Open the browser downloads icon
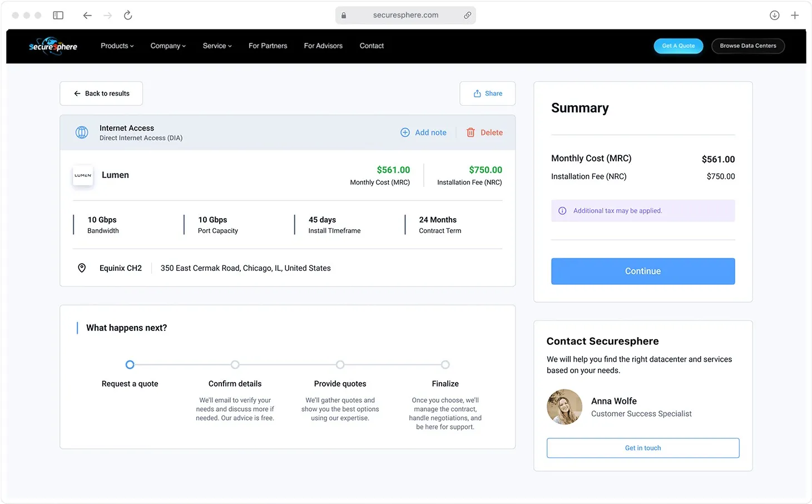812x504 pixels. coord(774,16)
